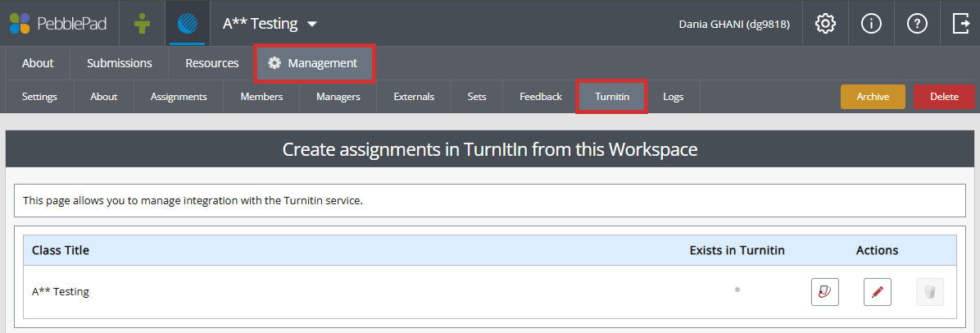The height and width of the screenshot is (333, 980).
Task: Click the log out exit icon
Action: coord(960,24)
